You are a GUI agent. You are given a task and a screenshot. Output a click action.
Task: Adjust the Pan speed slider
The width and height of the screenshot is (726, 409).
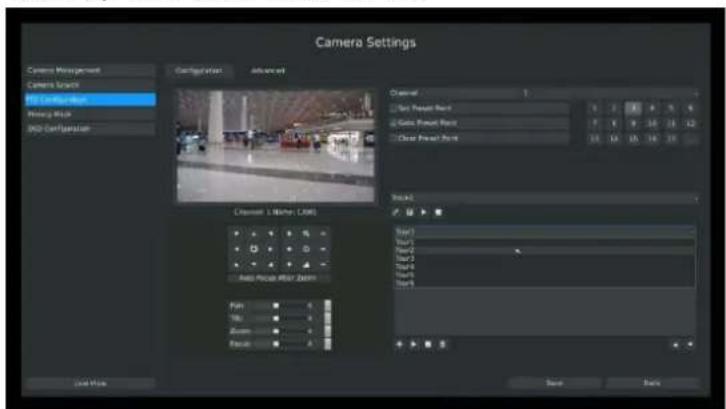276,306
